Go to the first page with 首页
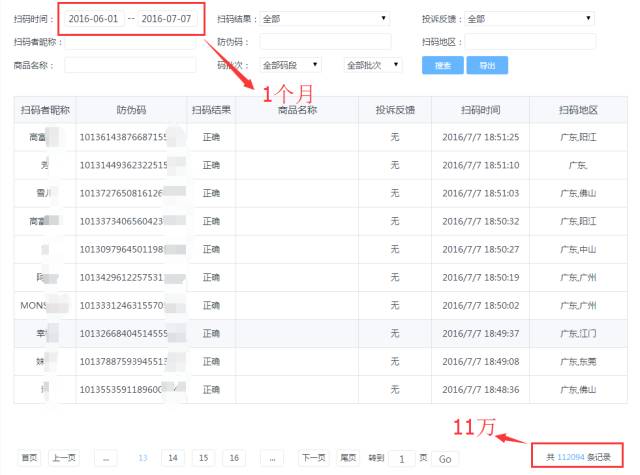Screen dimensions: 640x475 point(29,458)
